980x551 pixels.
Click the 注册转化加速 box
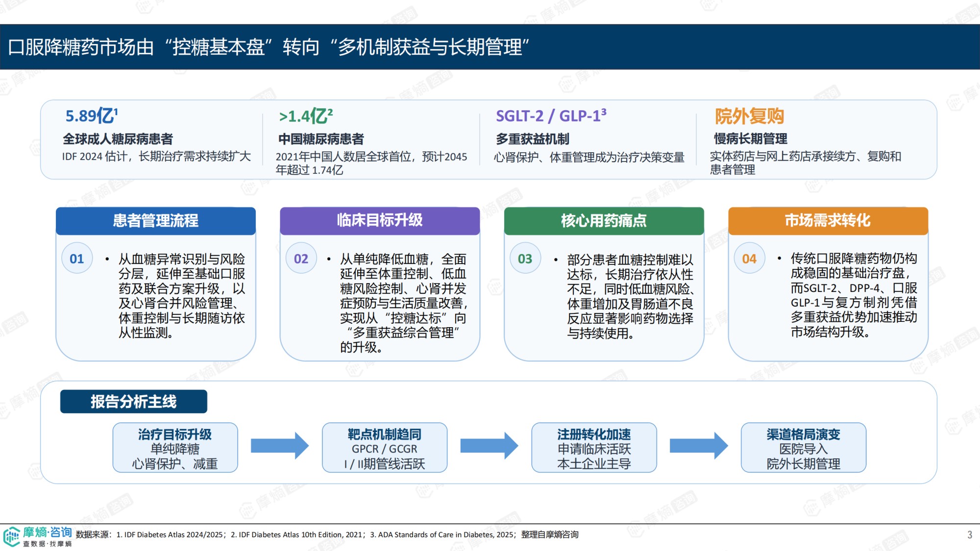tap(594, 448)
